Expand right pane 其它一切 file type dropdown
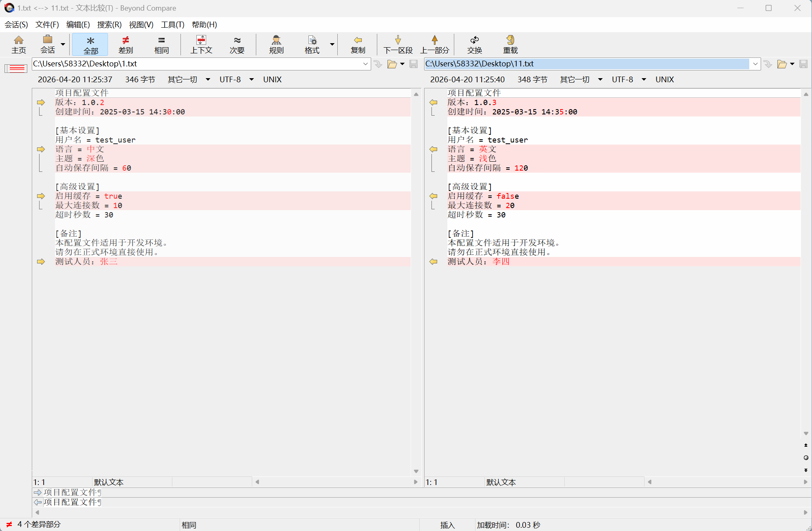This screenshot has width=812, height=531. pos(600,79)
